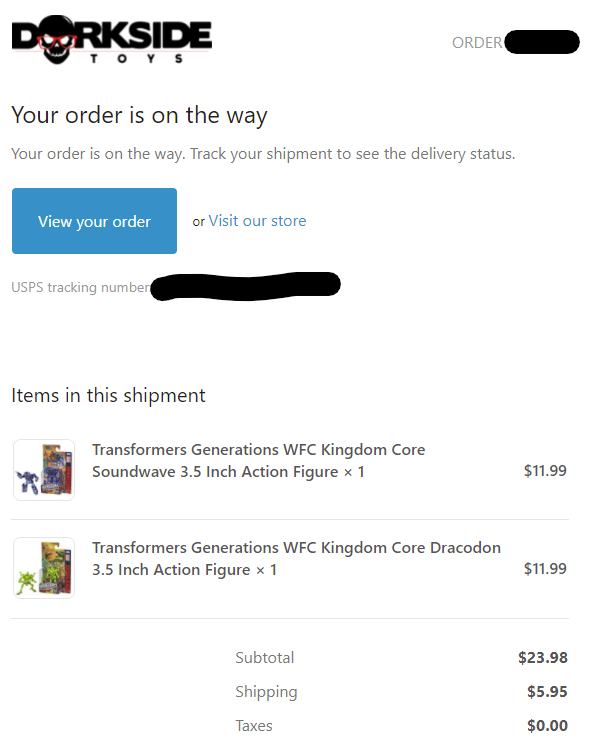Image resolution: width=604 pixels, height=754 pixels.
Task: Click the ORDER label at top right
Action: pyautogui.click(x=477, y=43)
